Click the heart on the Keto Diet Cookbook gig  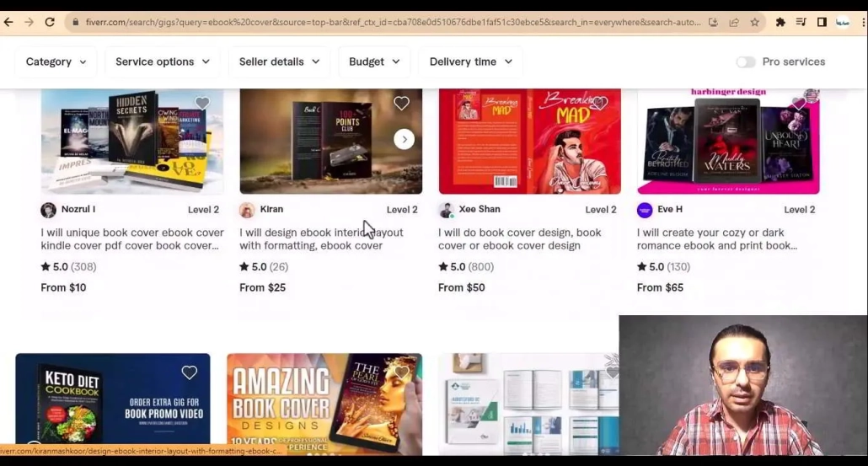point(190,372)
